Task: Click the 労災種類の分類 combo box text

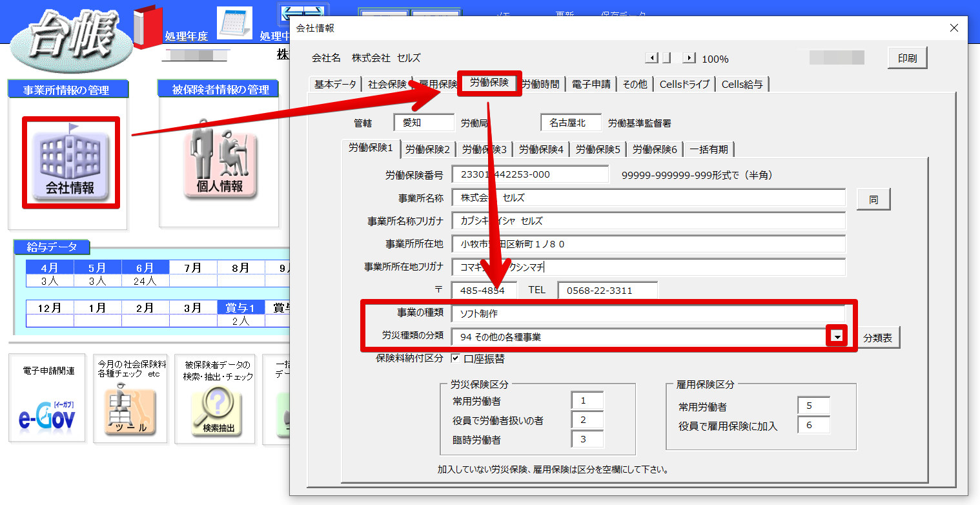Action: coord(640,337)
